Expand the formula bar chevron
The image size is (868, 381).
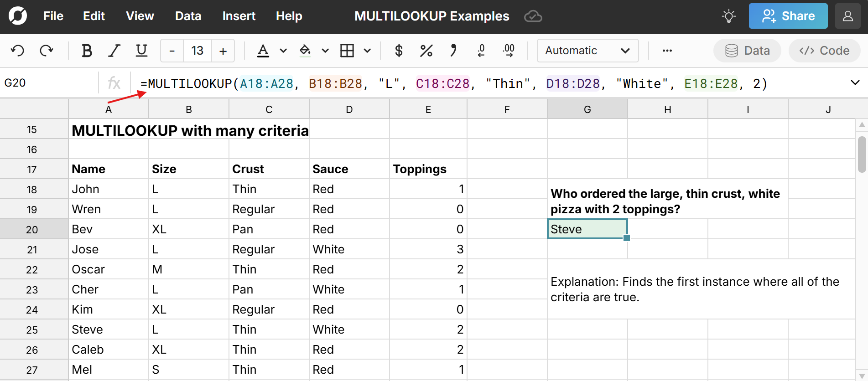(x=855, y=83)
